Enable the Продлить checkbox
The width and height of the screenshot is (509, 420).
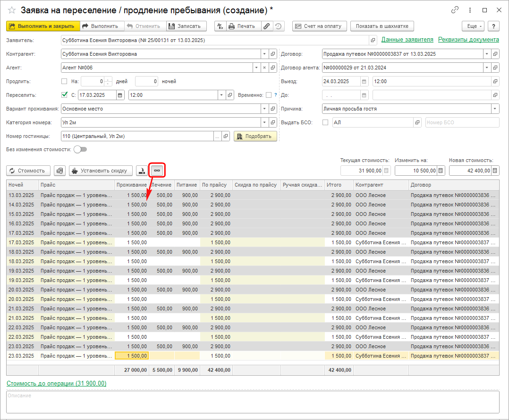pos(65,81)
